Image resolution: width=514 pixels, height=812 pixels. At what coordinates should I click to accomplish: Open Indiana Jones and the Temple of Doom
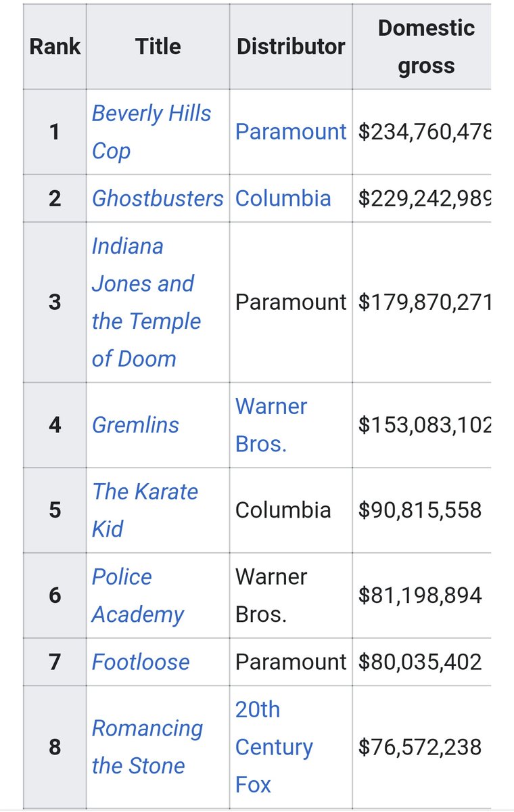point(146,302)
